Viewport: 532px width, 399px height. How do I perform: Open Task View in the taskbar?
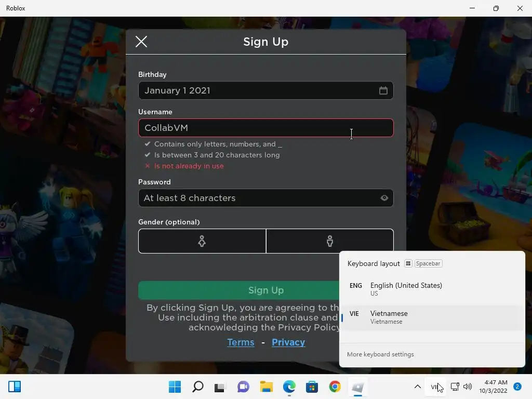coord(220,387)
